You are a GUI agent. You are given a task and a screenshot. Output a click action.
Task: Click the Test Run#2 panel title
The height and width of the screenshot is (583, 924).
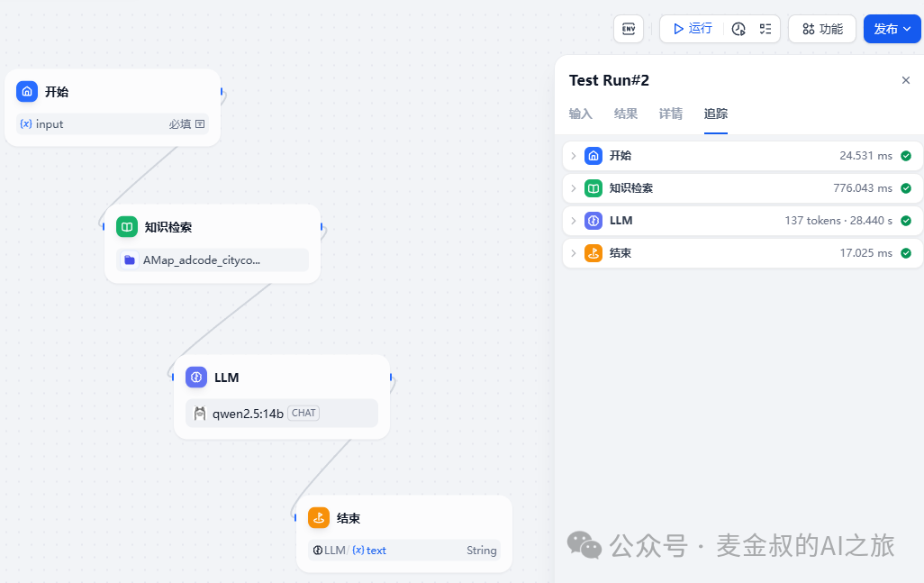click(x=609, y=80)
